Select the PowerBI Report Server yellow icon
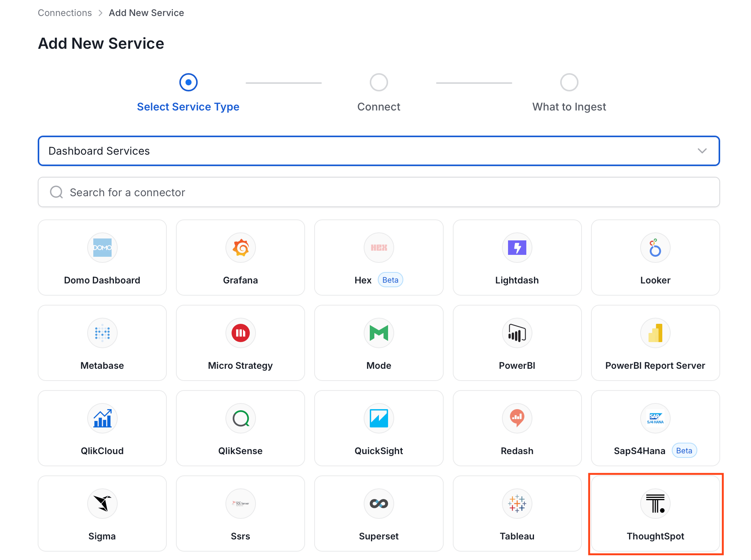This screenshot has height=560, width=751. pos(655,333)
